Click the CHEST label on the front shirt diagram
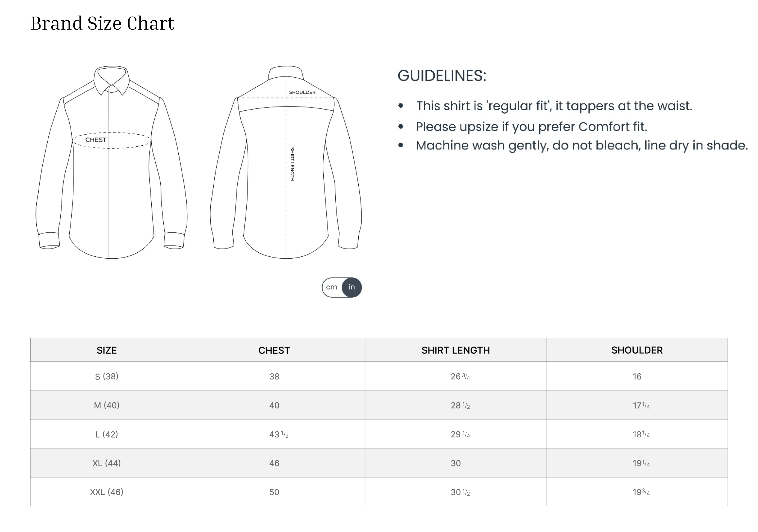The height and width of the screenshot is (532, 758). click(x=96, y=140)
